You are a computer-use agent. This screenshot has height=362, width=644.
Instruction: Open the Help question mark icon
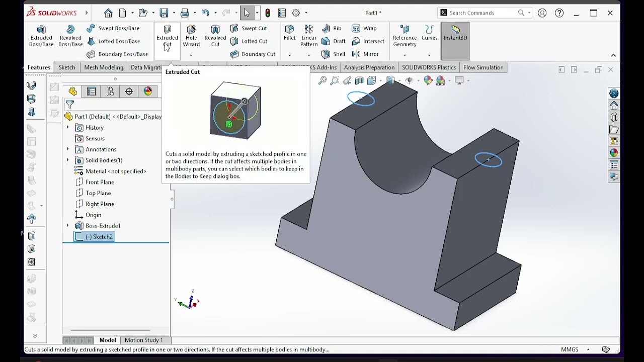click(559, 13)
